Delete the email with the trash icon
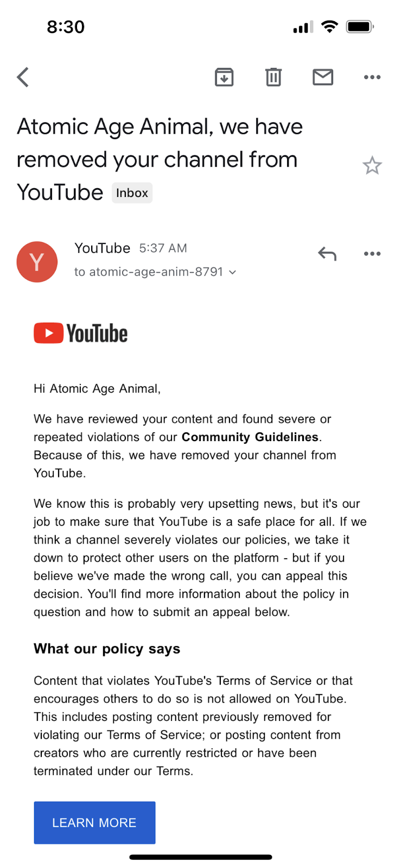This screenshot has width=401, height=868. 273,77
